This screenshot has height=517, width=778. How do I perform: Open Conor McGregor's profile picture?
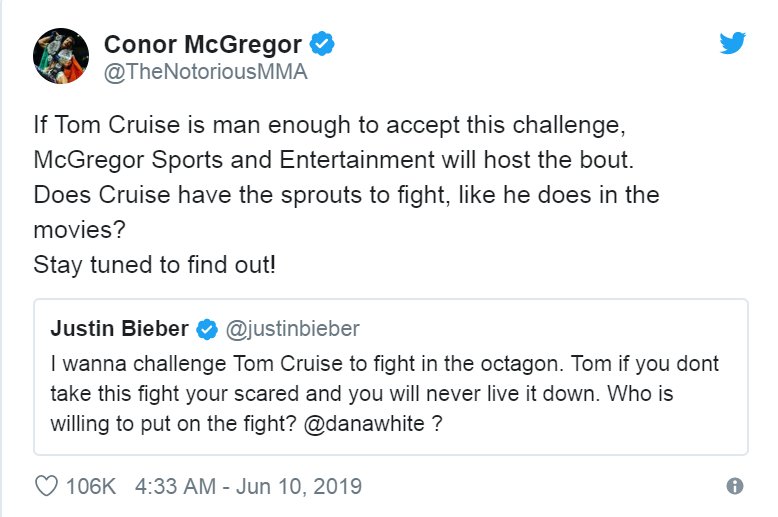tap(62, 57)
